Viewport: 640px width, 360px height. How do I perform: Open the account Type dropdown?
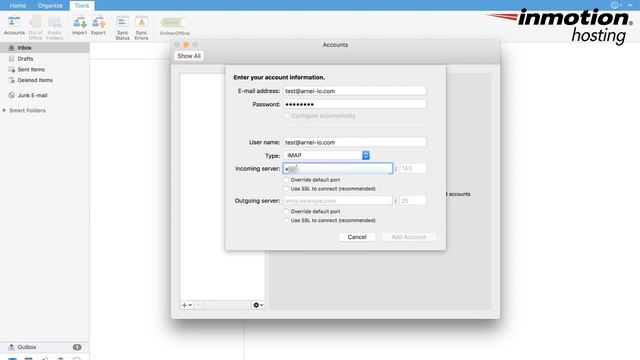(327, 156)
